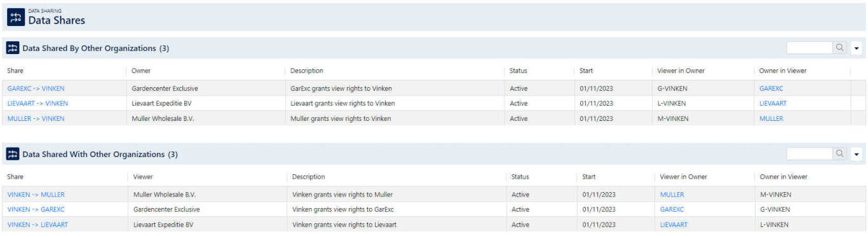Open the LIEVAART -> VINKEN share
Image resolution: width=868 pixels, height=236 pixels.
37,103
